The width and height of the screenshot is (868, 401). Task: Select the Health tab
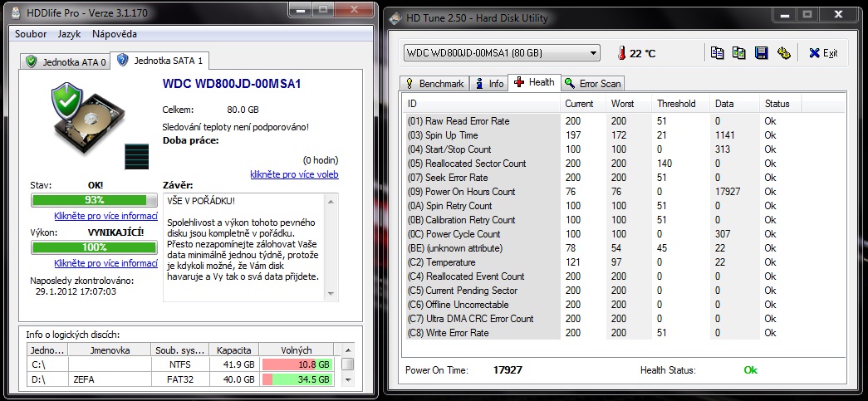(534, 82)
